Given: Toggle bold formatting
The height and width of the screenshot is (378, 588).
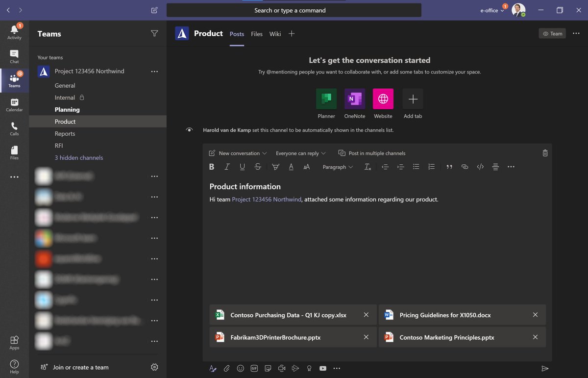Looking at the screenshot, I should coord(212,167).
